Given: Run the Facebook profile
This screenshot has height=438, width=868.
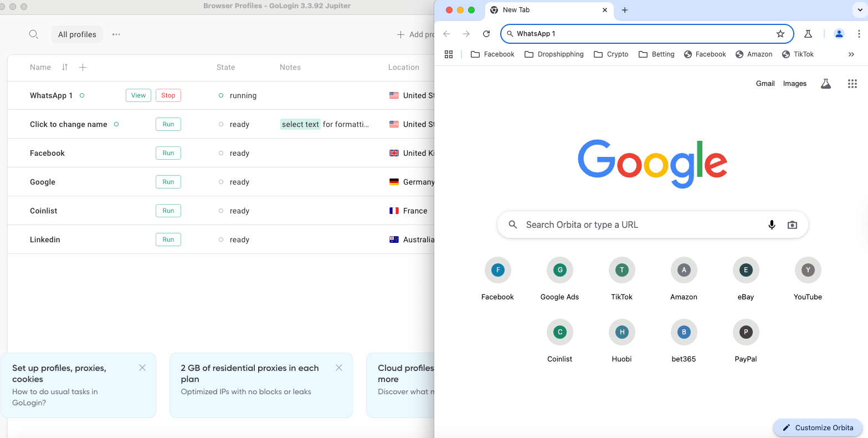Looking at the screenshot, I should click(x=168, y=153).
